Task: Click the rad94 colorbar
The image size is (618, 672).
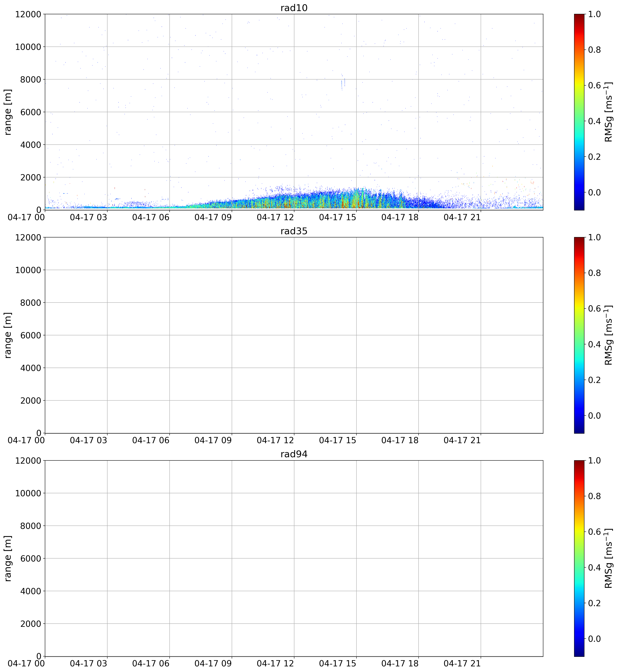Action: click(579, 558)
